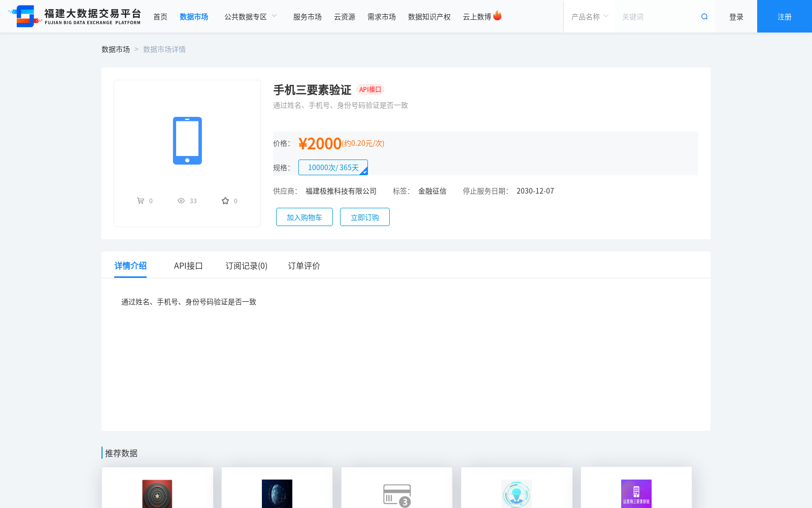Click the 金融征信 tag
The height and width of the screenshot is (508, 812).
pos(432,191)
